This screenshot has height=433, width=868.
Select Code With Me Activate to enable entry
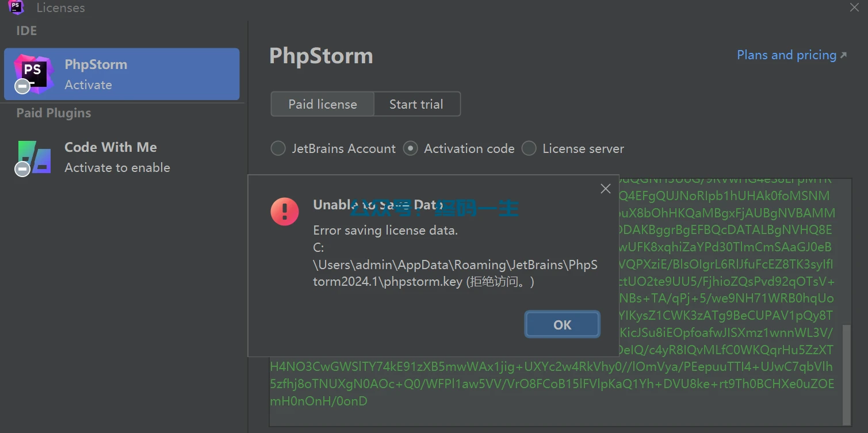121,157
